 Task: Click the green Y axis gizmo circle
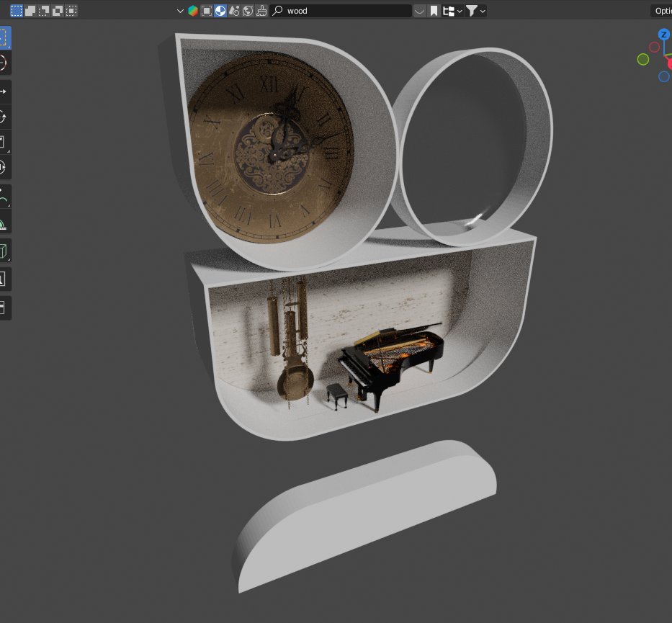coord(643,59)
